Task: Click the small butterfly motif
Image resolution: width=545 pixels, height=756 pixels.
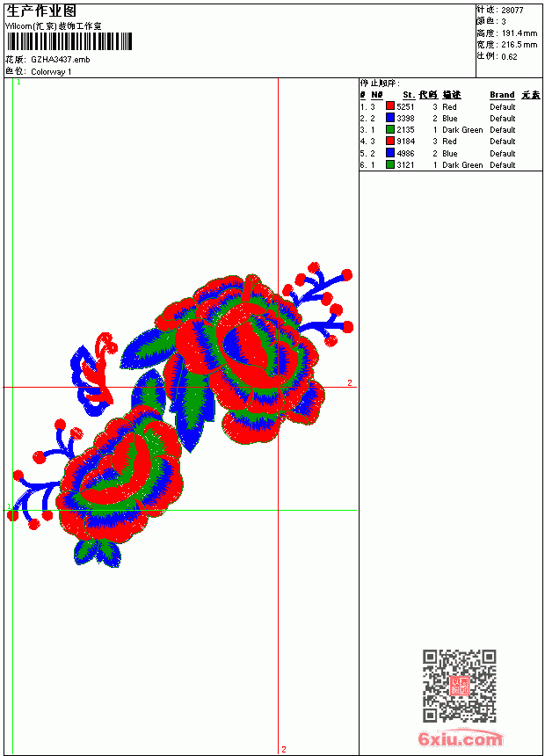Action: coord(94,374)
